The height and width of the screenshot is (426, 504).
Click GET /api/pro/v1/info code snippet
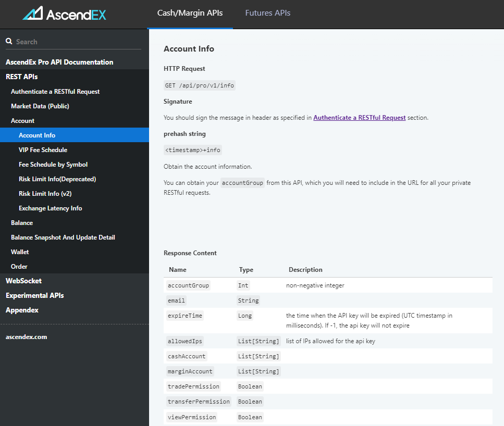(x=200, y=85)
